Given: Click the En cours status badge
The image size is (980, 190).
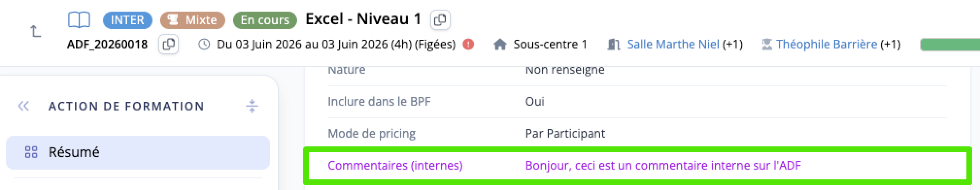Looking at the screenshot, I should click(265, 20).
